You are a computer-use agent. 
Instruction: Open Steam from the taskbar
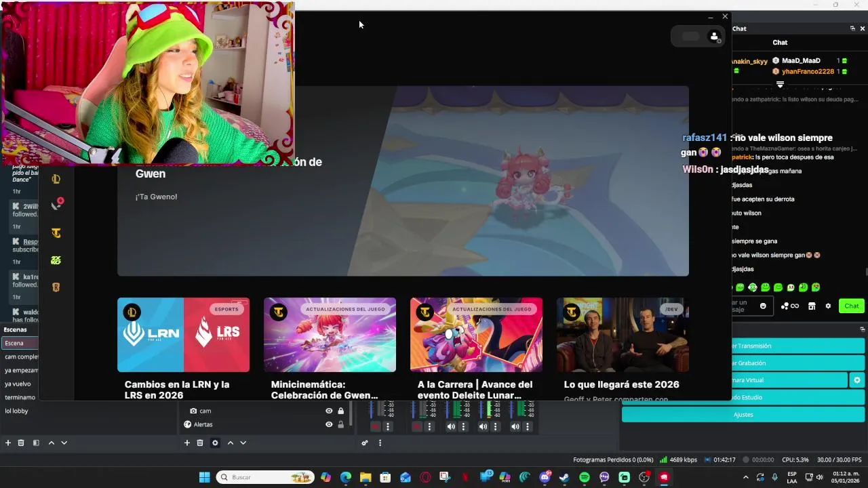pos(564,477)
